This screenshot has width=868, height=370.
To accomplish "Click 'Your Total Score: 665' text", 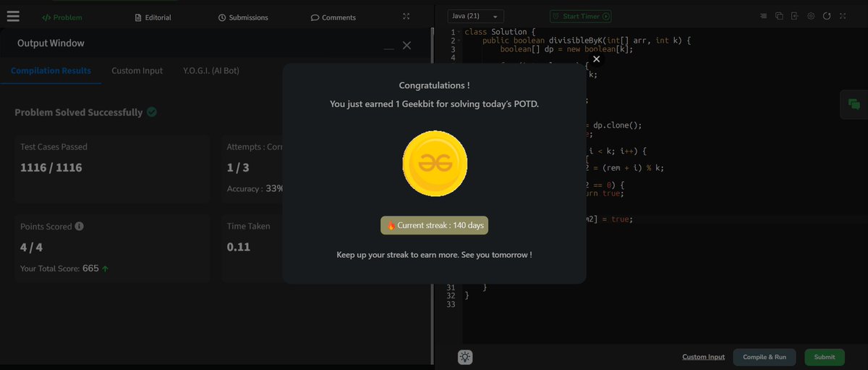I will (59, 269).
